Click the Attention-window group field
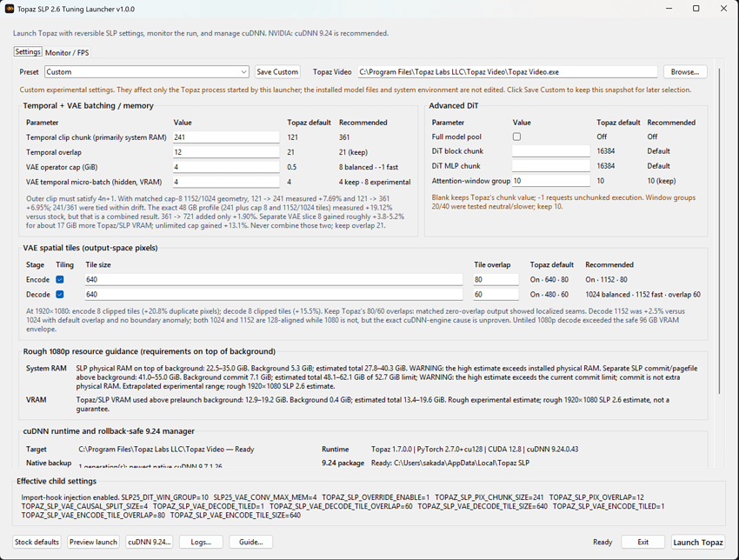 (551, 181)
